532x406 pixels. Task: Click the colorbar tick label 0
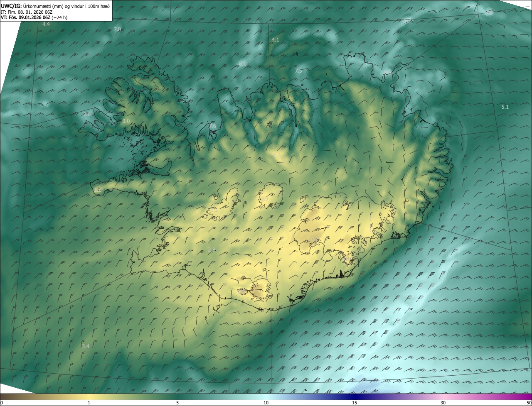point(2,403)
